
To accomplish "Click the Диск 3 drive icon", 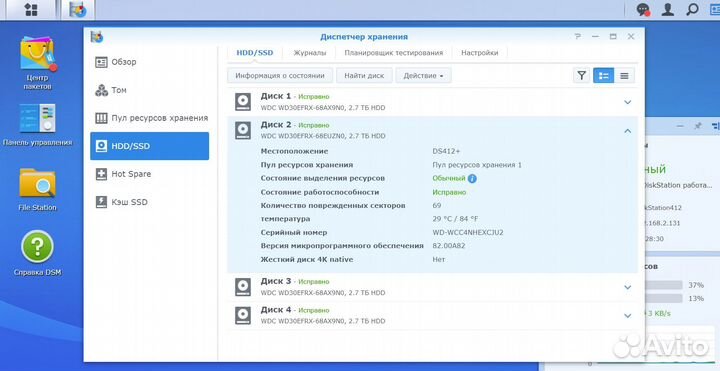I will pos(243,287).
